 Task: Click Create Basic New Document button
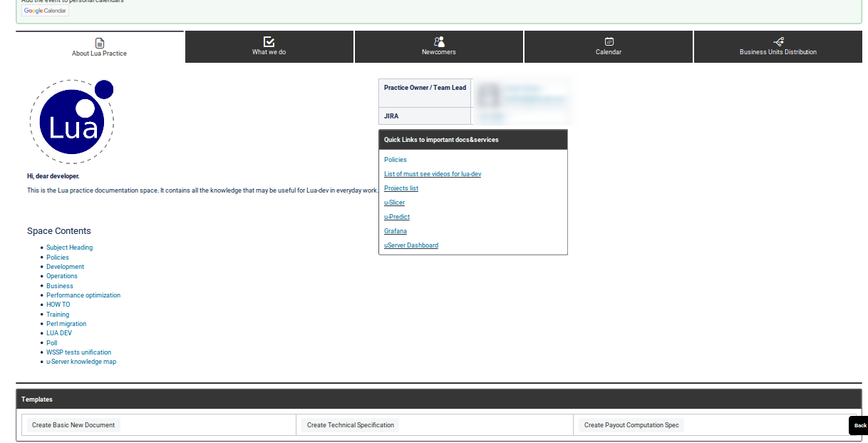pyautogui.click(x=73, y=425)
